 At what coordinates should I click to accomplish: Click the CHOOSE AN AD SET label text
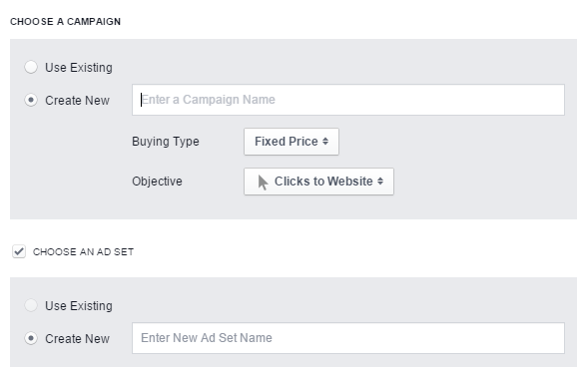83,251
